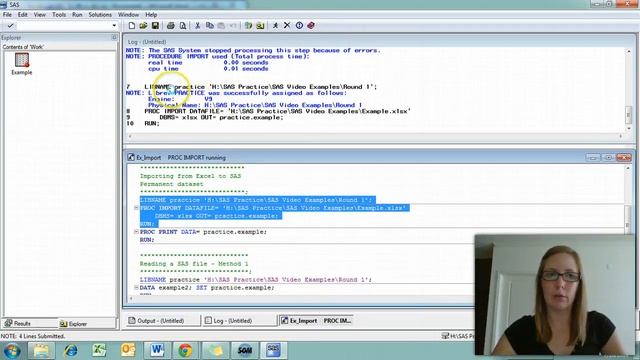Open the Edit menu

[22, 15]
